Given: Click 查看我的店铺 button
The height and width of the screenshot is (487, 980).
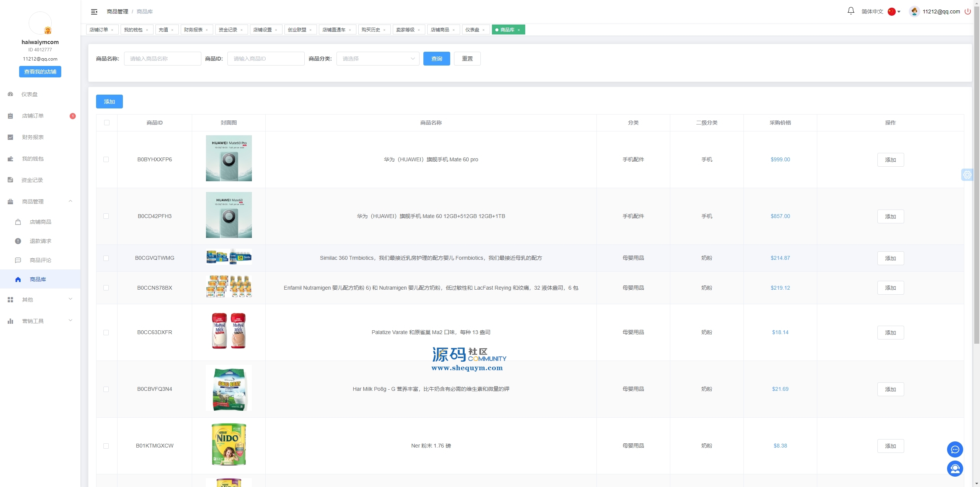Looking at the screenshot, I should (x=40, y=72).
